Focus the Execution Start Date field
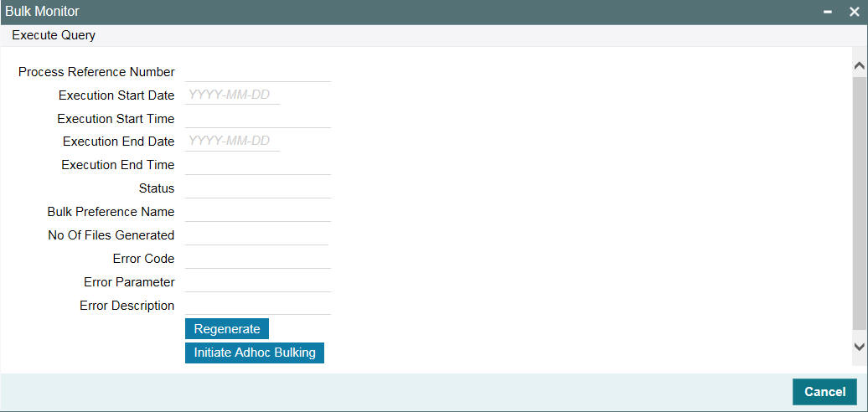 tap(233, 95)
